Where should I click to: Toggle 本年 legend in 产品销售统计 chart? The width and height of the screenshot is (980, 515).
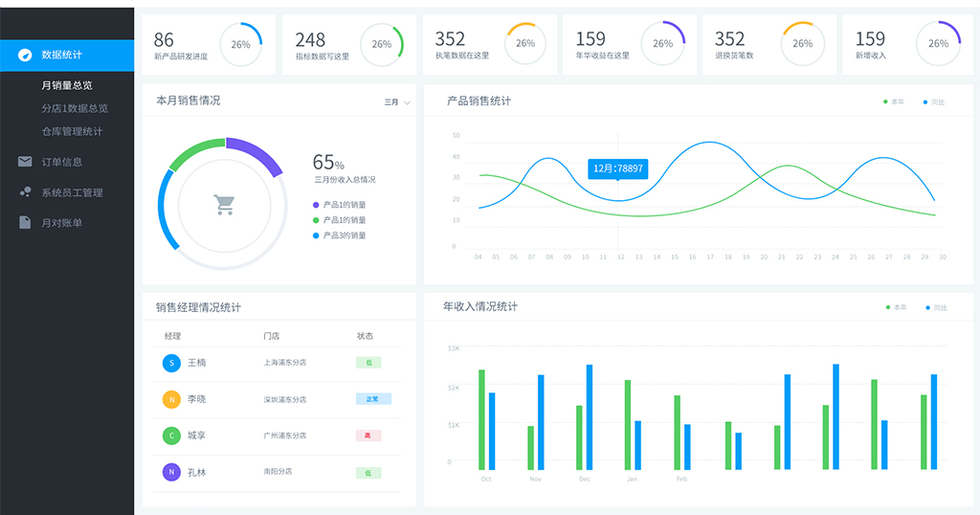pos(894,101)
